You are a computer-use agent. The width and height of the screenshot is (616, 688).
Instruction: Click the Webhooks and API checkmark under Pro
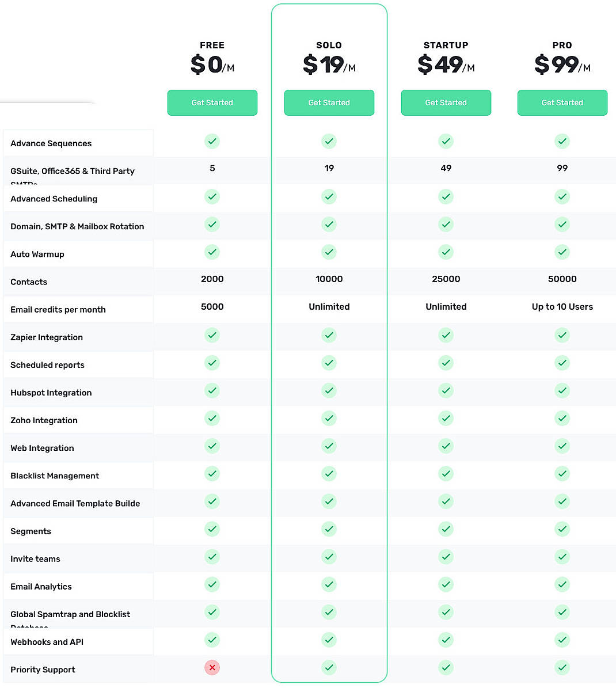(x=562, y=640)
